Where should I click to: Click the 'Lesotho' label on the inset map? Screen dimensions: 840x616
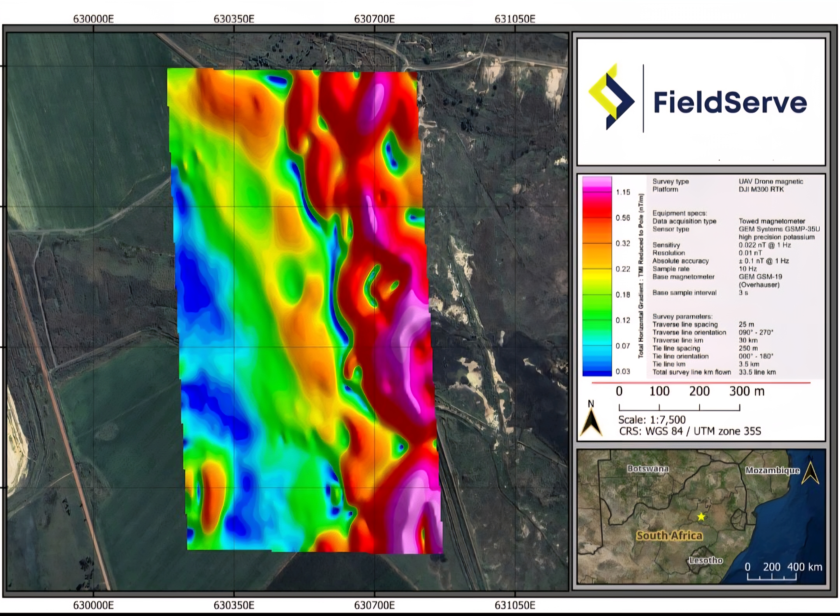(706, 560)
